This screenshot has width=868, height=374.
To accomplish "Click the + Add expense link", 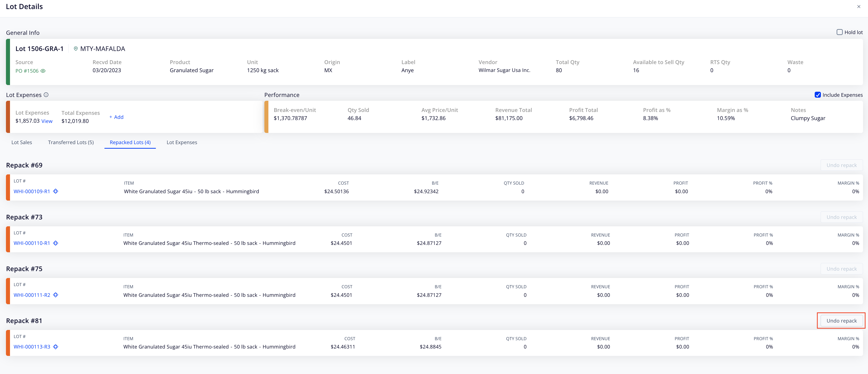I will click(x=116, y=117).
